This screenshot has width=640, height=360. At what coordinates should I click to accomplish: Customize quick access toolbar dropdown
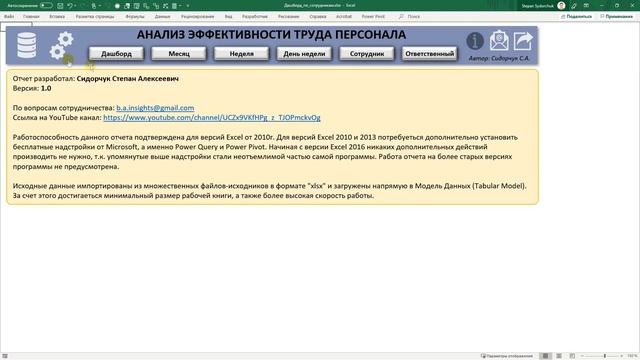(188, 6)
